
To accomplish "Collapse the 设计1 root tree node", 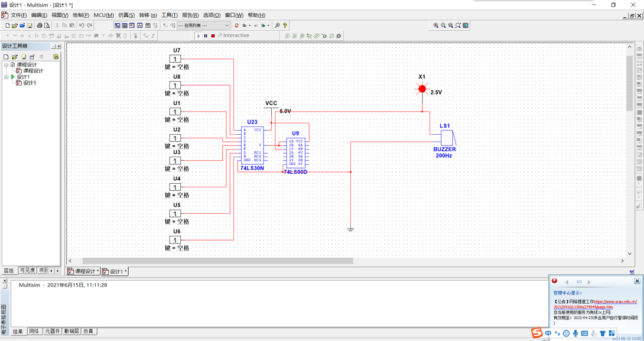I will 6,77.
